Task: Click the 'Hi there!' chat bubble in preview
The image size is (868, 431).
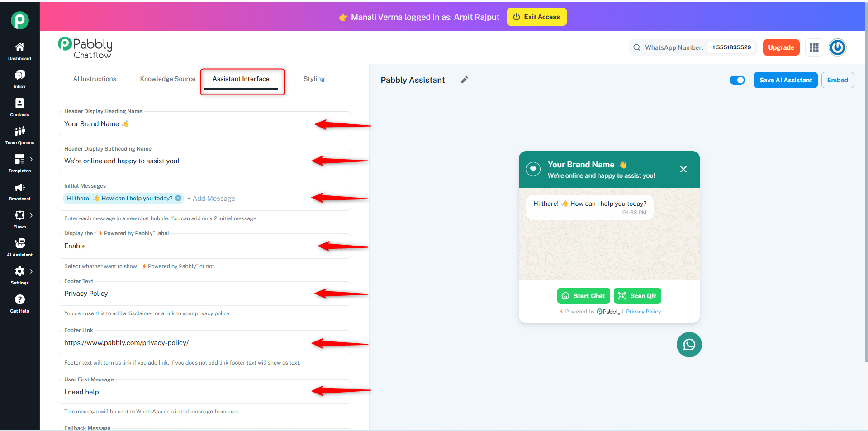Action: point(590,208)
